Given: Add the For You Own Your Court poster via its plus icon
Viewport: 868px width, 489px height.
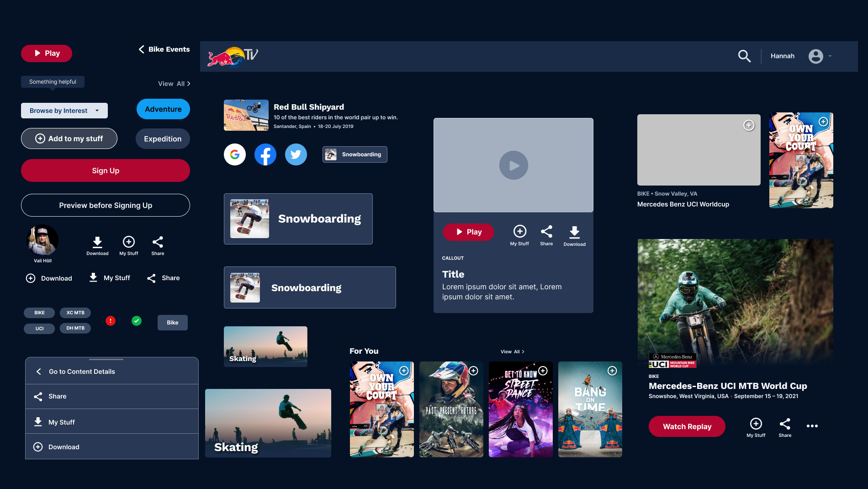Looking at the screenshot, I should click(404, 371).
